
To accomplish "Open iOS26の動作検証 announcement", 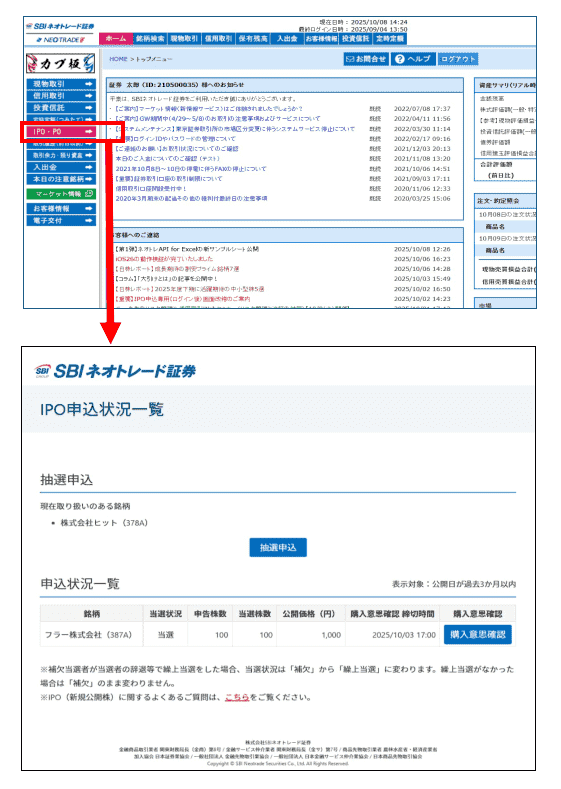I will (164, 259).
